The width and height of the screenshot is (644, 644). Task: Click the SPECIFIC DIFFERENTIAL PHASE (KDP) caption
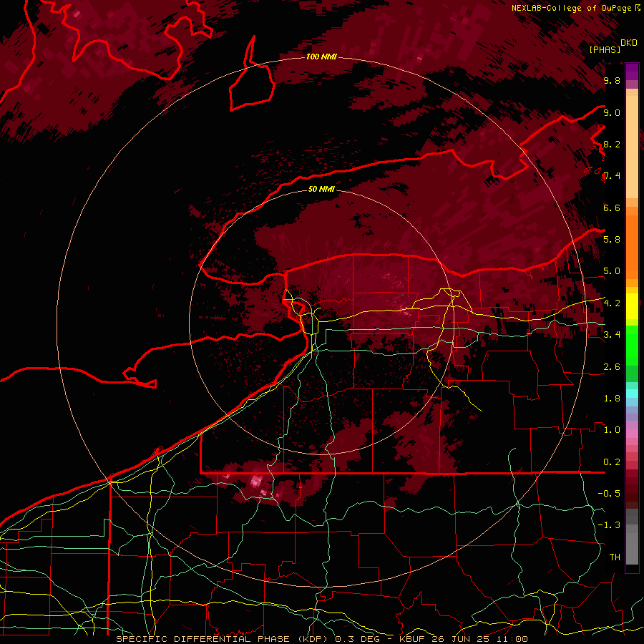(224, 639)
